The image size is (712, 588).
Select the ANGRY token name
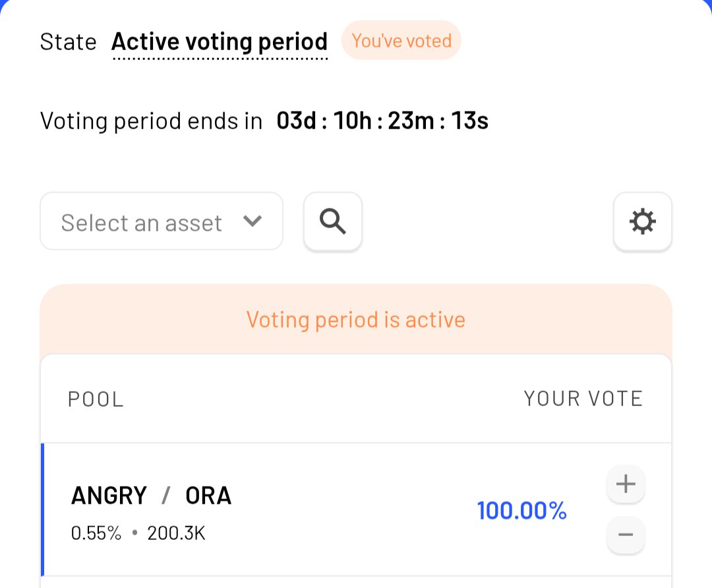click(109, 496)
